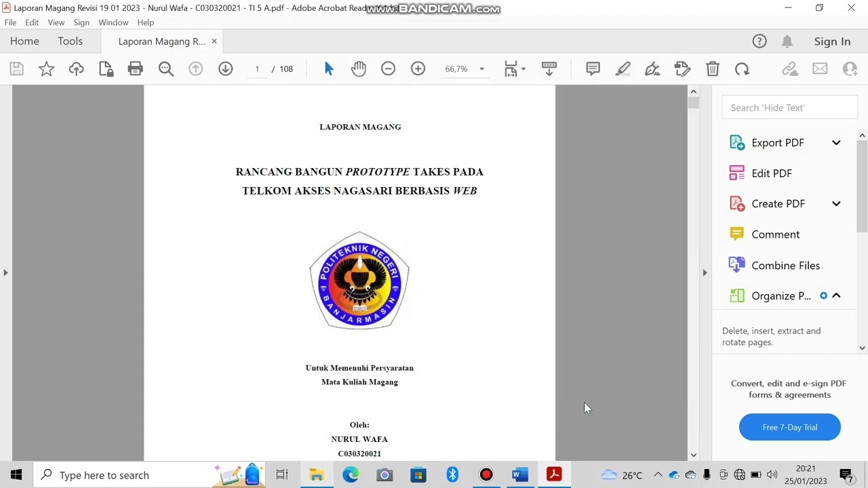This screenshot has width=868, height=488.
Task: Activate the Selection arrow tool
Action: coord(329,68)
